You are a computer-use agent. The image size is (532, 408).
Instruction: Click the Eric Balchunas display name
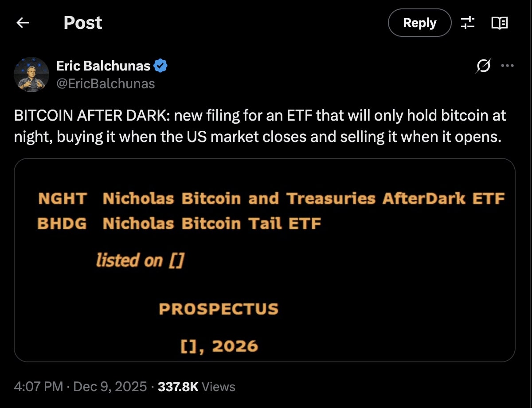[104, 65]
